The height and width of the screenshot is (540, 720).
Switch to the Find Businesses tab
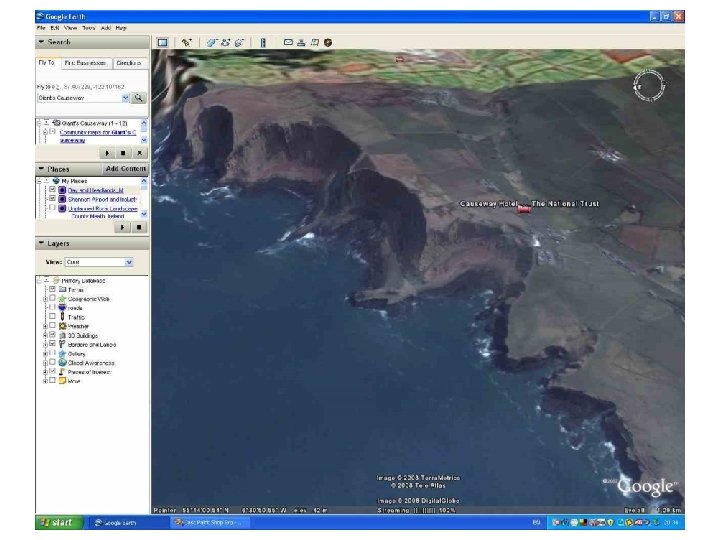[x=85, y=63]
